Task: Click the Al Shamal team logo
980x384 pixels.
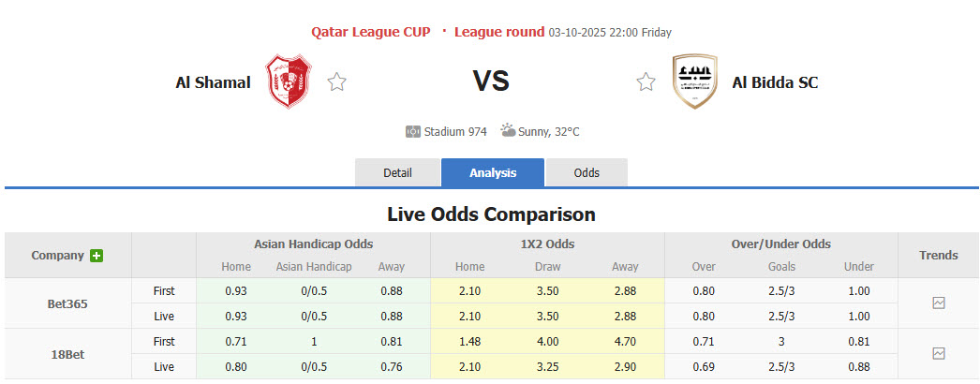Action: click(288, 81)
